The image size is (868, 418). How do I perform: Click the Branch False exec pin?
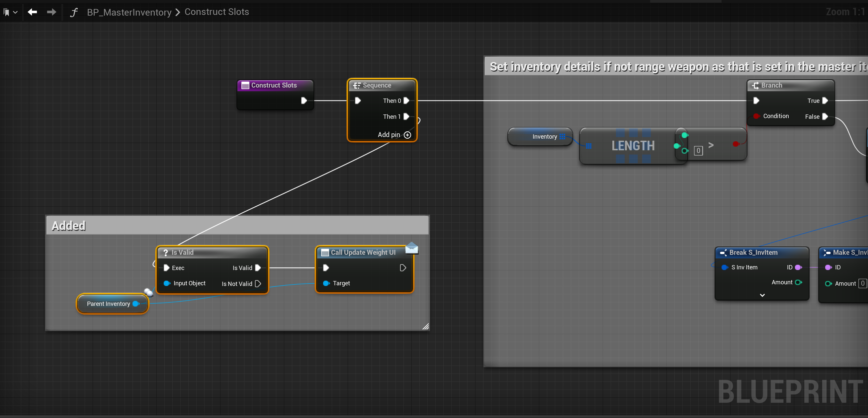pos(825,116)
